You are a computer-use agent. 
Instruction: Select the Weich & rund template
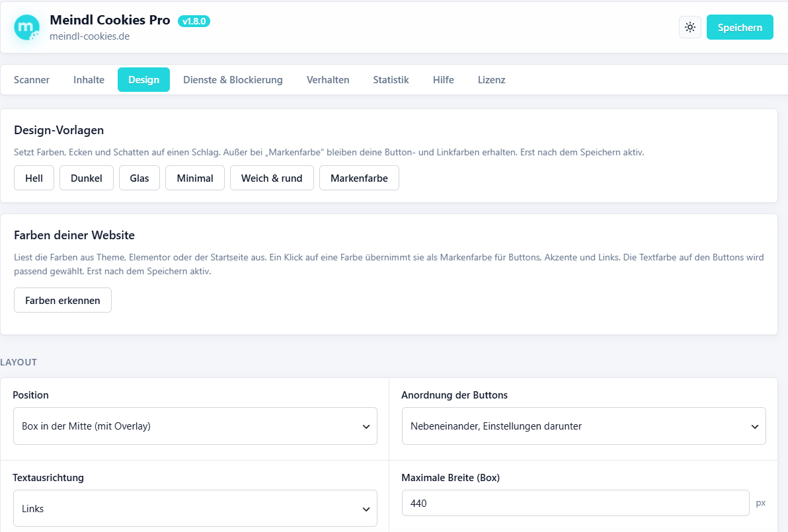[272, 178]
